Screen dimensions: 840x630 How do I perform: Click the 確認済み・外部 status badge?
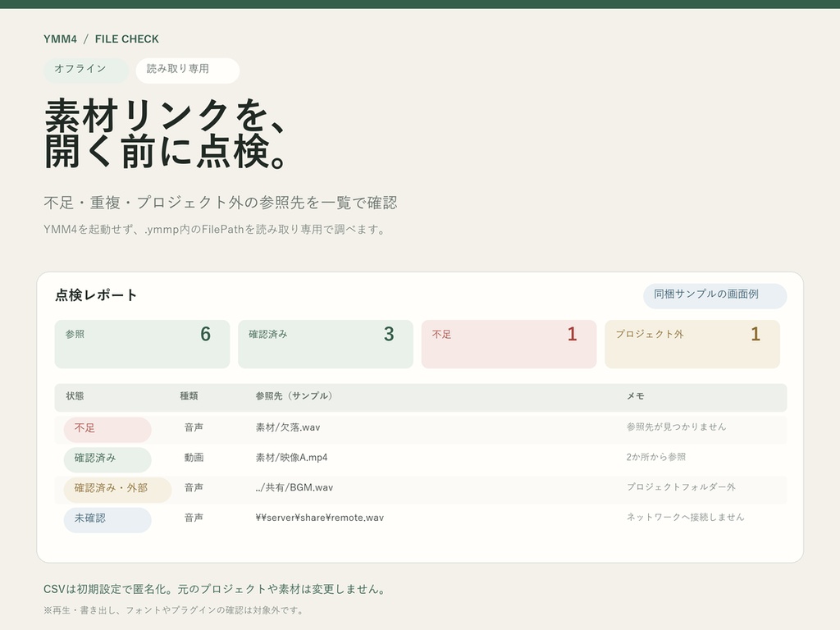pos(117,490)
